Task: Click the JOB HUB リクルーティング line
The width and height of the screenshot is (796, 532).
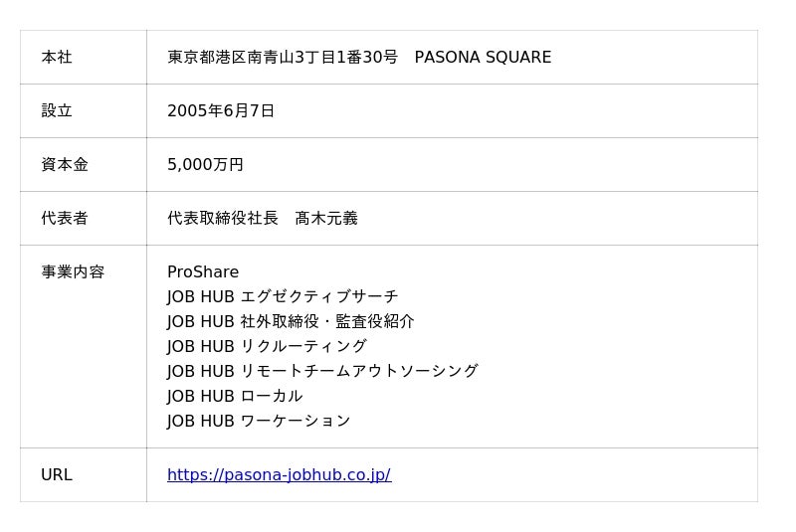Action: [267, 346]
